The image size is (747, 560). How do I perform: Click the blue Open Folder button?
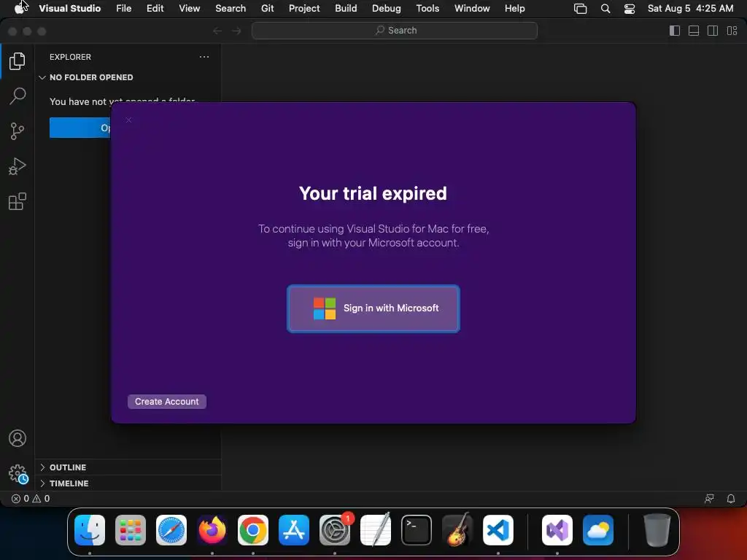pyautogui.click(x=80, y=128)
